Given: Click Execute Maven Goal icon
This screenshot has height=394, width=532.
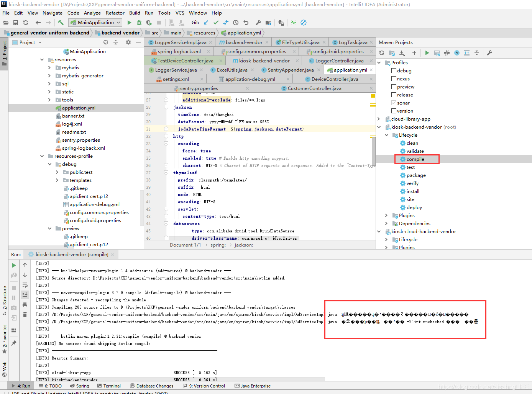Looking at the screenshot, I should (437, 53).
